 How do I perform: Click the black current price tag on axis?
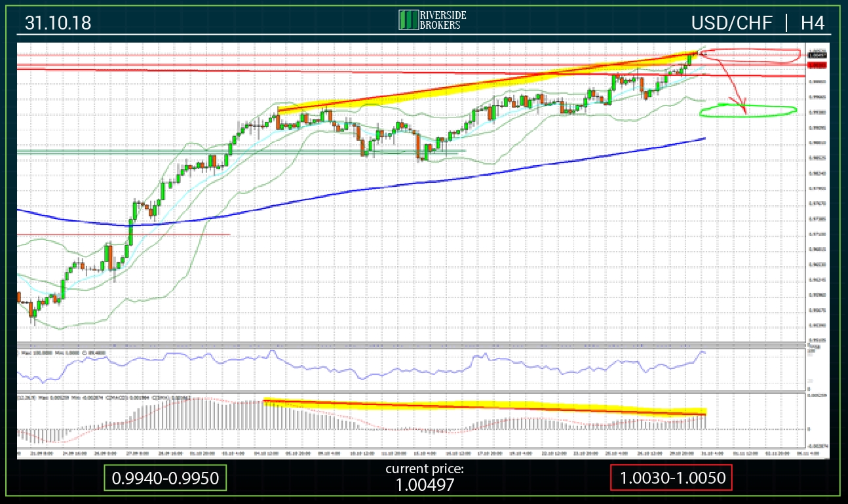click(817, 56)
